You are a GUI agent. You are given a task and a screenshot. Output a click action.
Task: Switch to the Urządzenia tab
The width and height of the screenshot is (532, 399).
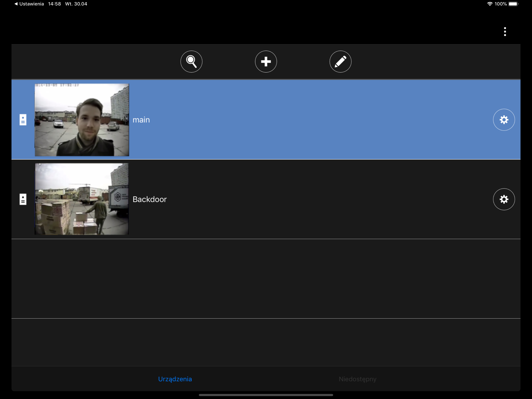point(175,379)
